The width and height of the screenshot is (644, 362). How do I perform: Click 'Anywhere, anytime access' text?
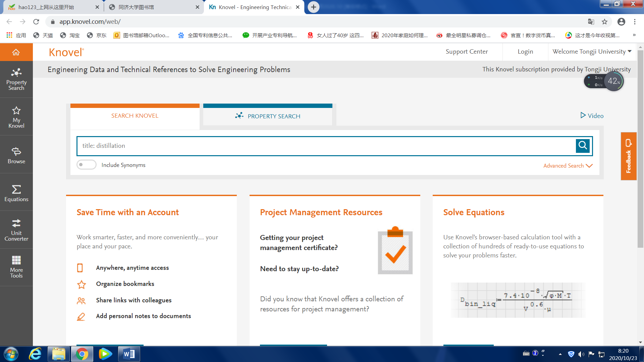132,268
